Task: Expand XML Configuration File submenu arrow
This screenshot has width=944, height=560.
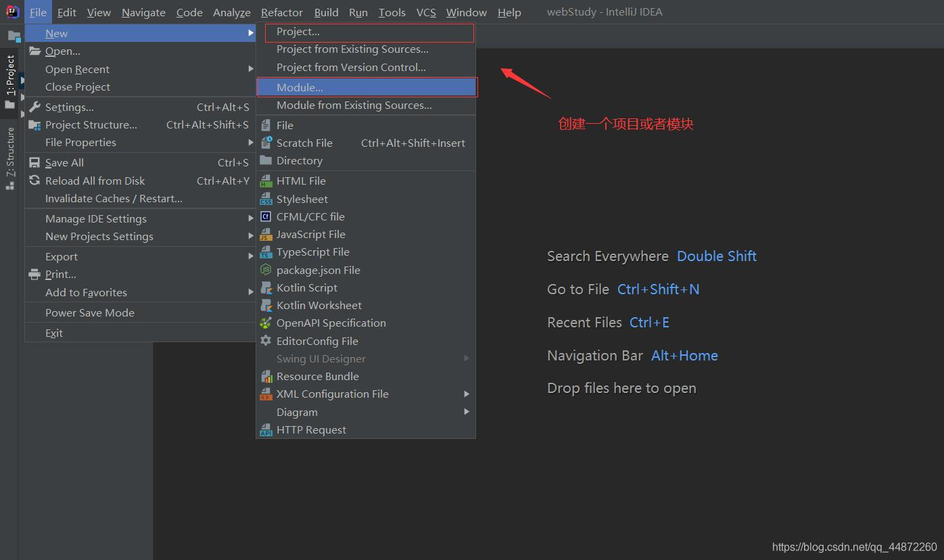Action: pyautogui.click(x=467, y=394)
